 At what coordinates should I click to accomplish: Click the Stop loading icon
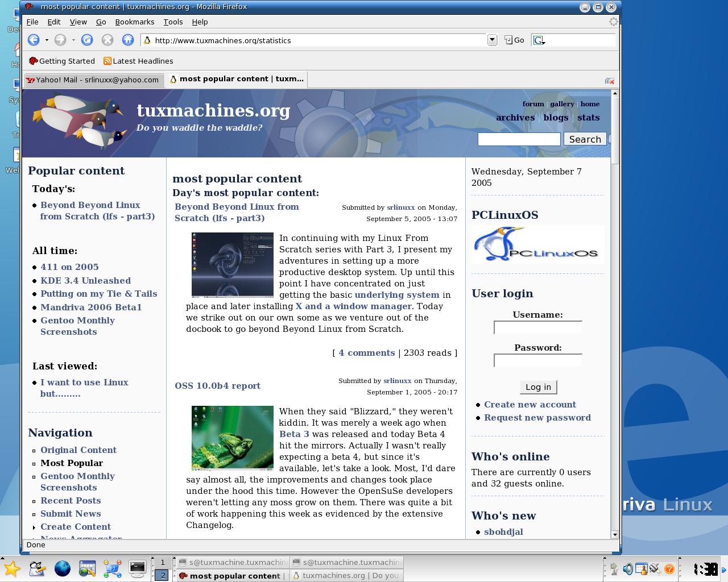pos(107,40)
